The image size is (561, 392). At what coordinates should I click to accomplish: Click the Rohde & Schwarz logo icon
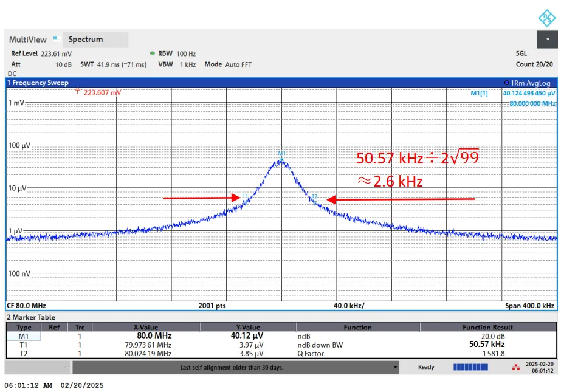547,18
